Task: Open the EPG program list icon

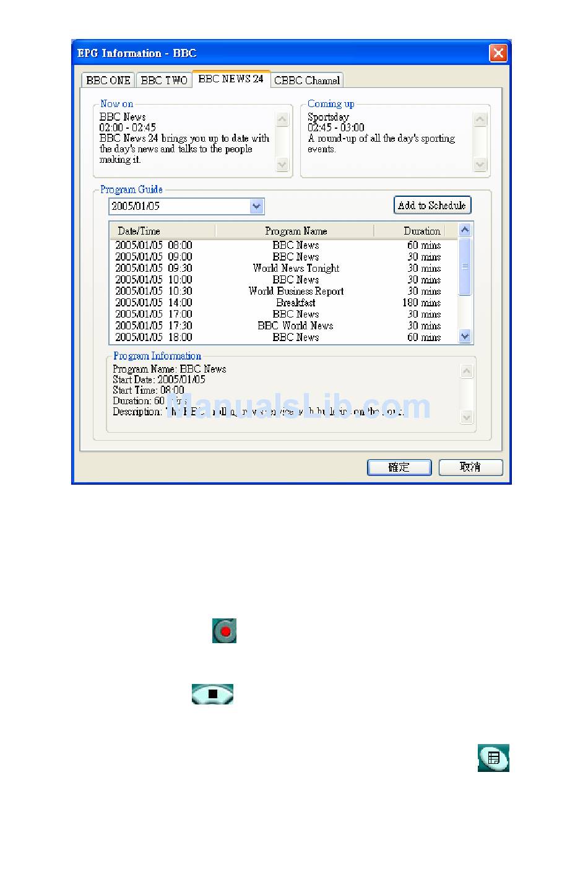Action: 493,758
